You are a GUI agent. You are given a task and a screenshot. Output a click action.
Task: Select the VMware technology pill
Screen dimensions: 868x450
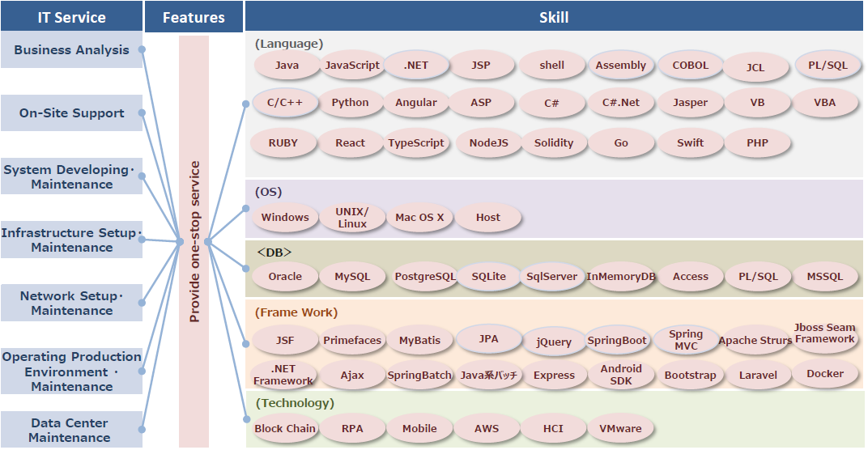click(x=620, y=428)
